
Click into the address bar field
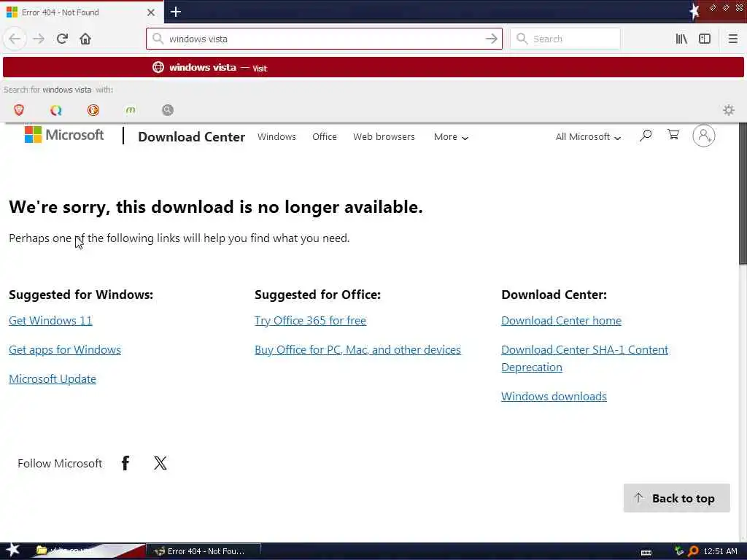click(x=324, y=39)
